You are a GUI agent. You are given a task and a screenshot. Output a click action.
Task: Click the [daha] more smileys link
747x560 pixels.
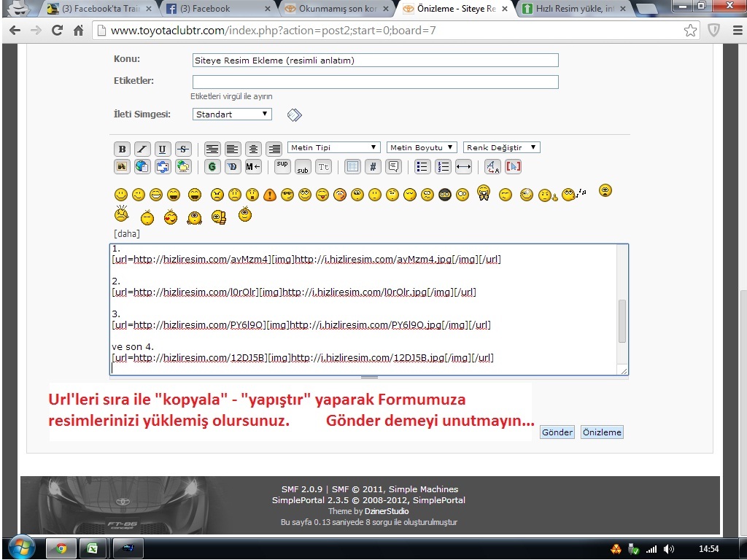click(x=127, y=234)
